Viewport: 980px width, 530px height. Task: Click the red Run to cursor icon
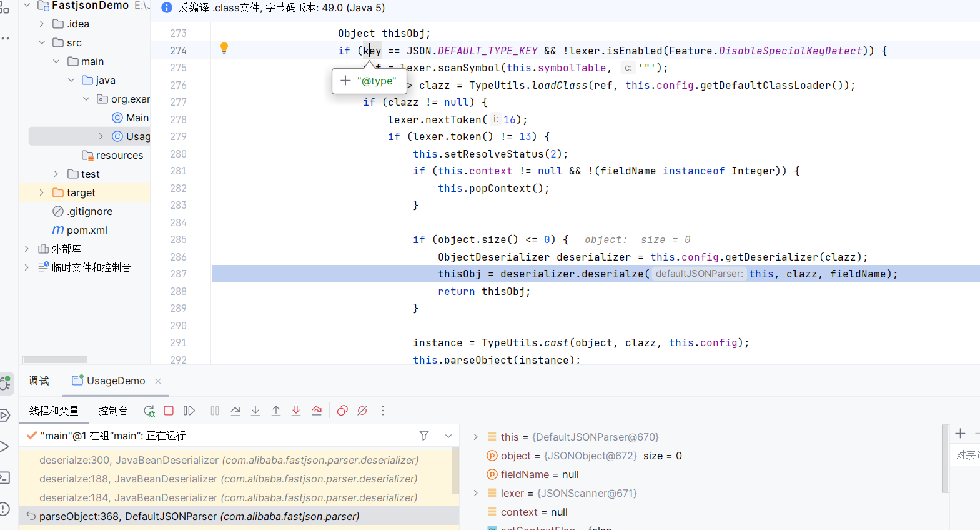[x=317, y=411]
